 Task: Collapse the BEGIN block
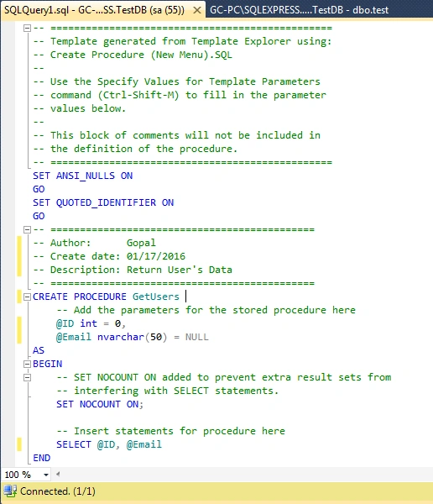tap(28, 364)
